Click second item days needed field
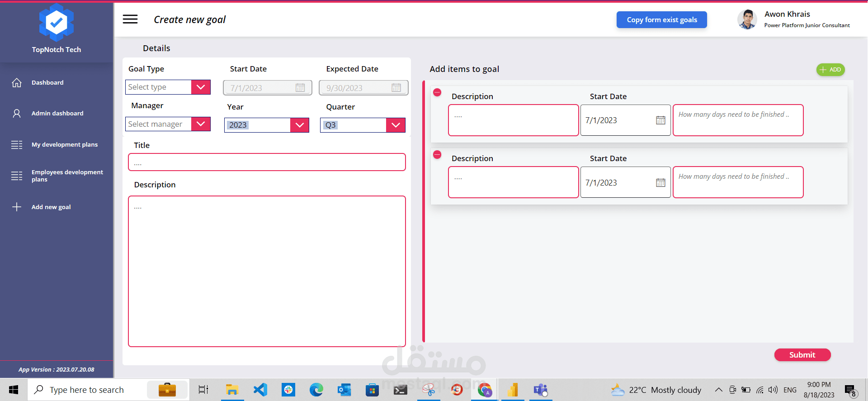868x401 pixels. coord(738,182)
